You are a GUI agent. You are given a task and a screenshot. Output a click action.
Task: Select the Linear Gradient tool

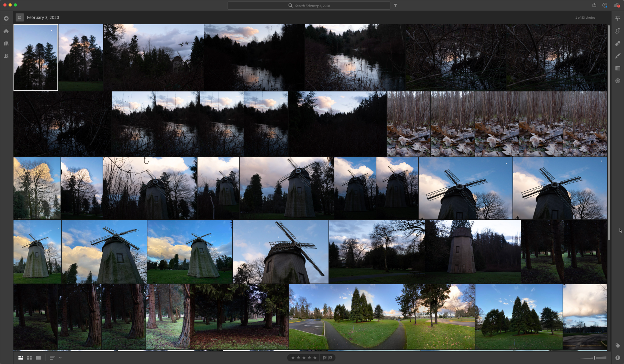coord(617,68)
